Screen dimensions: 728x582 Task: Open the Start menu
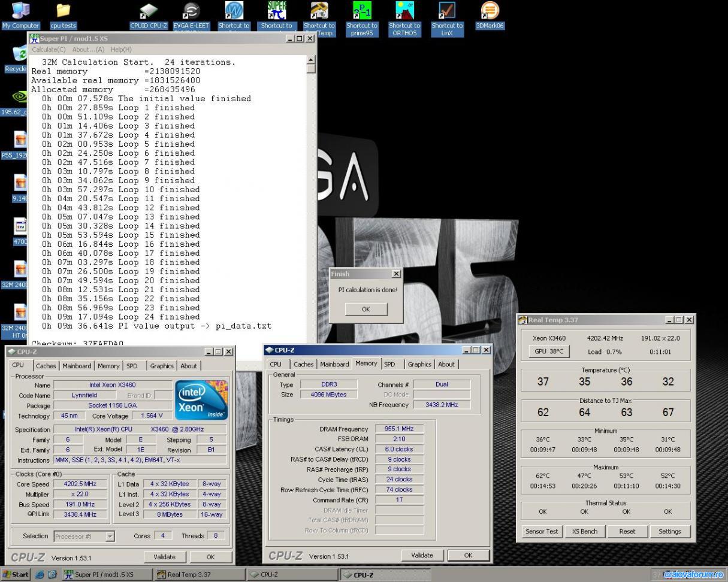[x=16, y=574]
